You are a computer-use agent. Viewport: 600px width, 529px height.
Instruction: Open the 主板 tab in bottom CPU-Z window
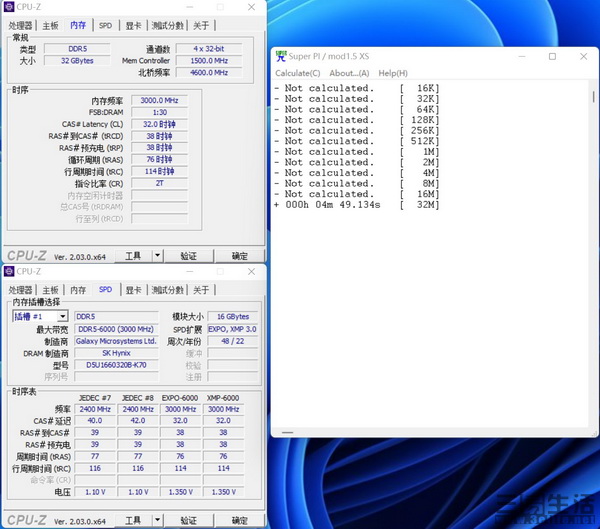click(50, 290)
